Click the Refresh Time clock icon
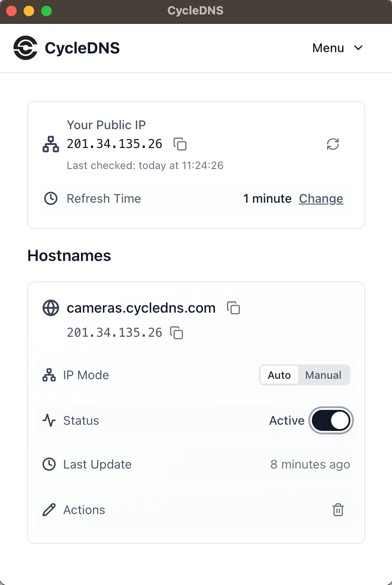This screenshot has height=585, width=392. (x=51, y=198)
